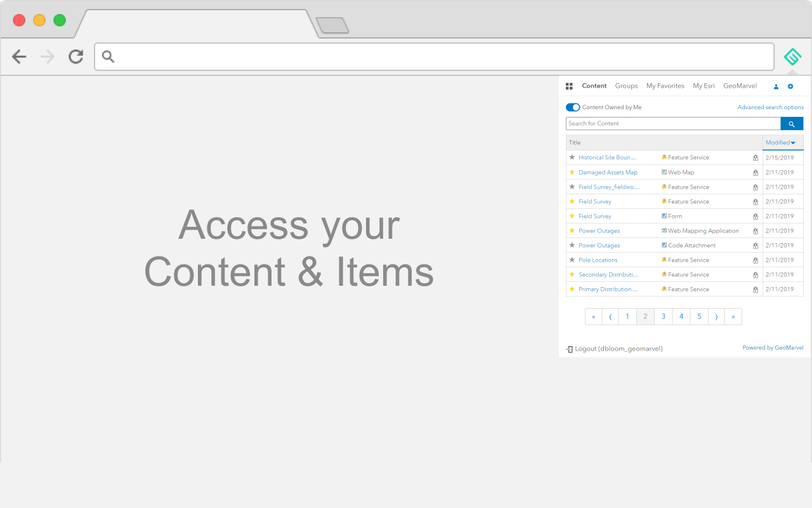Favorite the Power Outages Code Attachment item

(x=572, y=245)
